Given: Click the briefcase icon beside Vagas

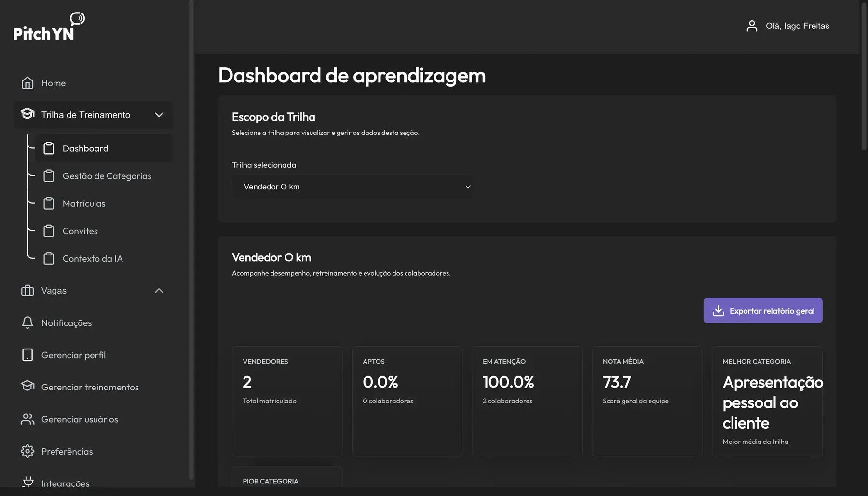Looking at the screenshot, I should [x=27, y=291].
